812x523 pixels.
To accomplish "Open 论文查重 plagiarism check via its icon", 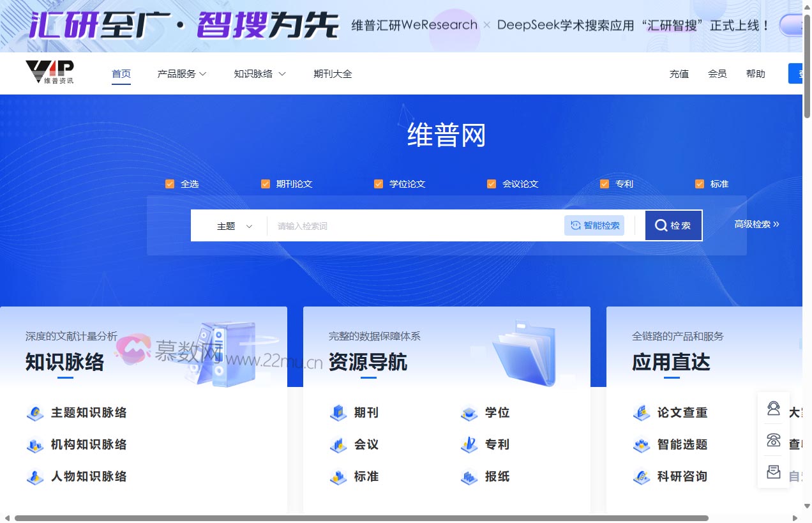I will [x=641, y=413].
